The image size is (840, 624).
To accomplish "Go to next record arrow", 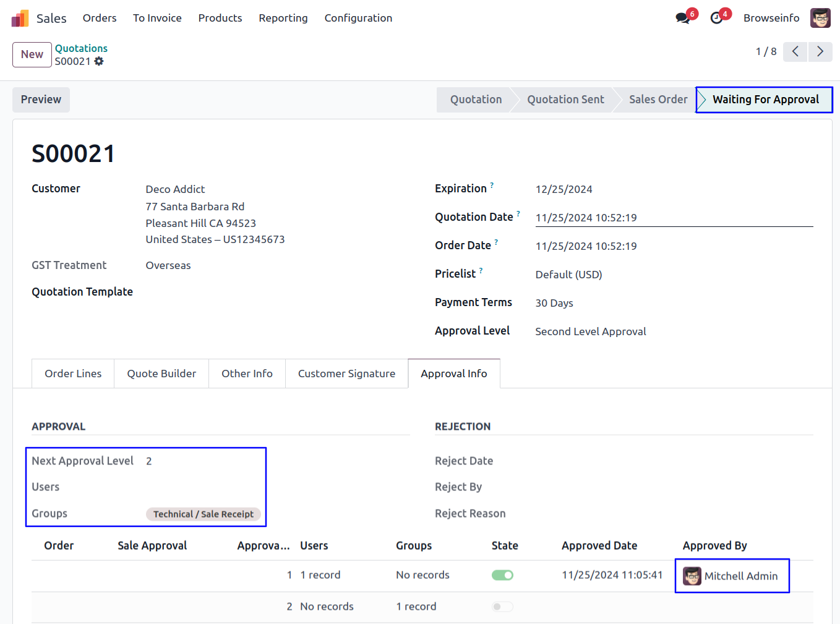I will [x=820, y=51].
